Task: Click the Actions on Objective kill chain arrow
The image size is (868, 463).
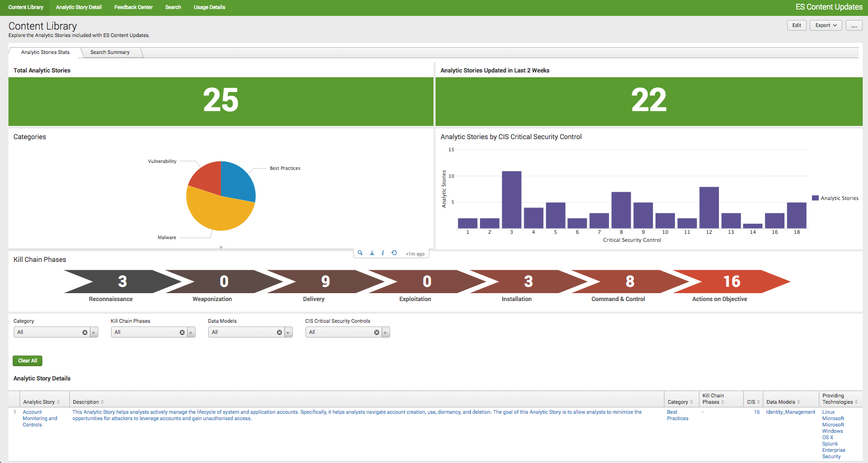Action: (x=732, y=282)
